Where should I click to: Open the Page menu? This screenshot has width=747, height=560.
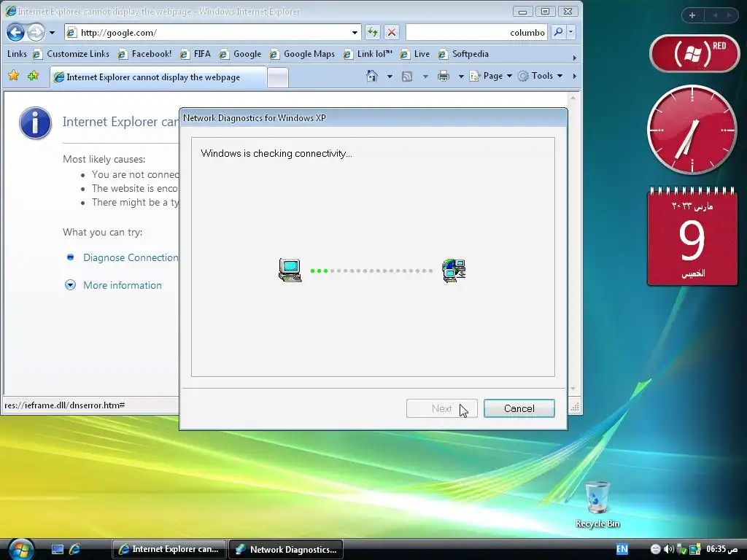pyautogui.click(x=491, y=76)
